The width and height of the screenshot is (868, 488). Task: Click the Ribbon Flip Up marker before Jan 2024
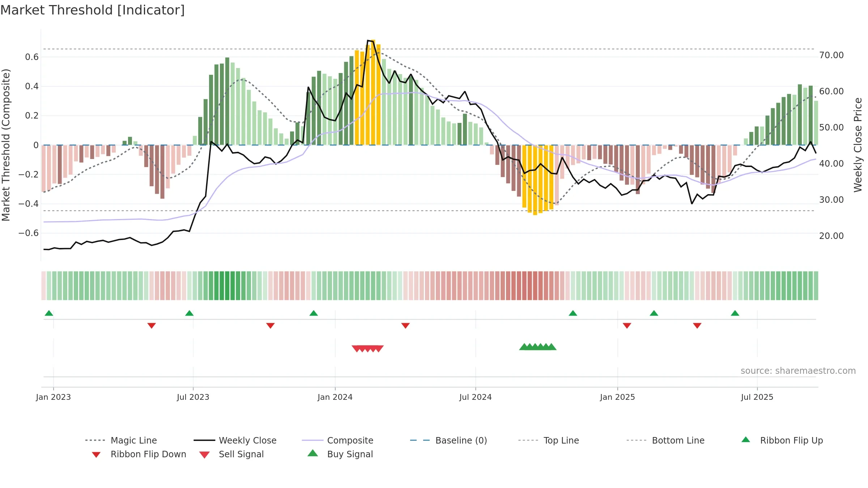314,313
